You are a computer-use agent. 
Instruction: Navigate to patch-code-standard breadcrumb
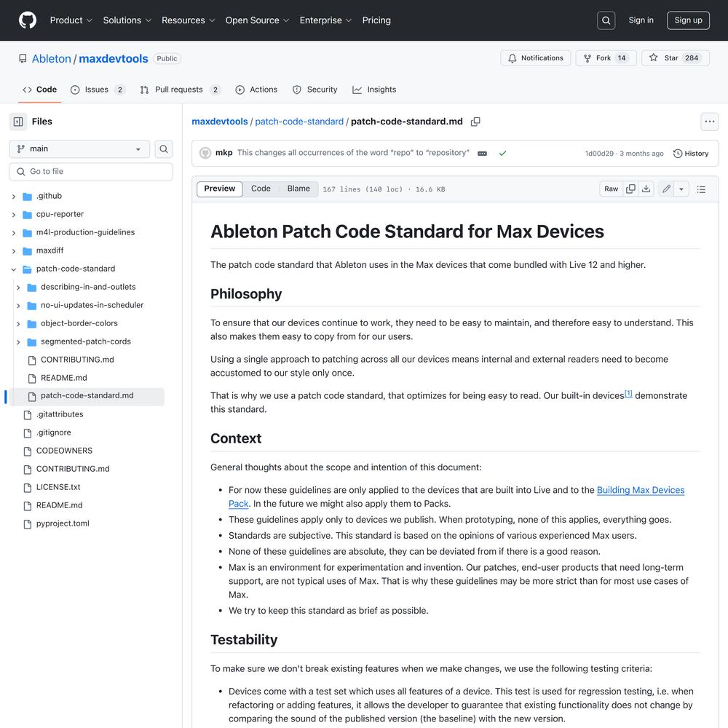tap(299, 122)
